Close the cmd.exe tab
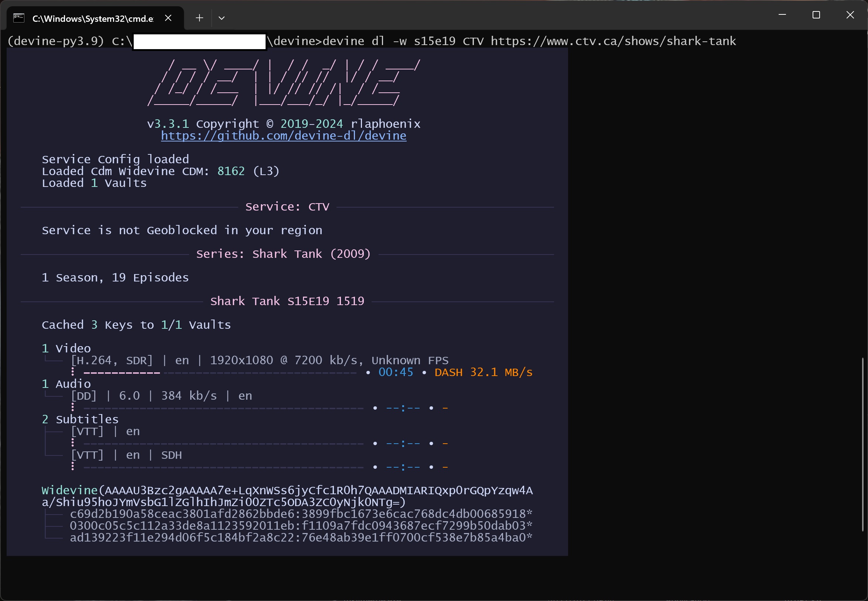 point(168,18)
